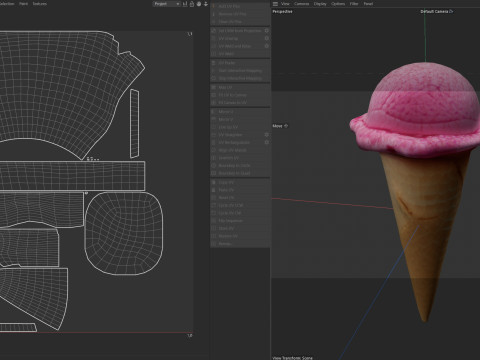The width and height of the screenshot is (480, 360).
Task: Open options gear for UV Rectangularize
Action: coord(267,142)
